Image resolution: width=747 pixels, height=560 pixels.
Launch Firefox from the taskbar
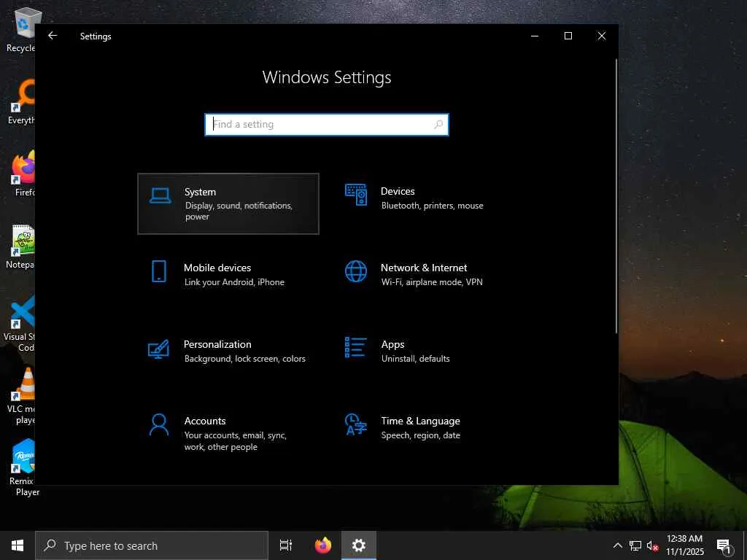pyautogui.click(x=323, y=545)
